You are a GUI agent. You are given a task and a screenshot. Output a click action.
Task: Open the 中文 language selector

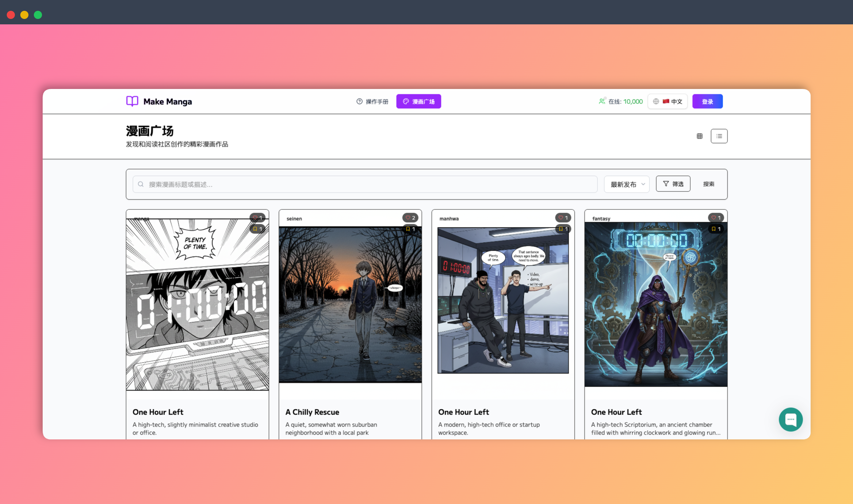[x=668, y=101]
